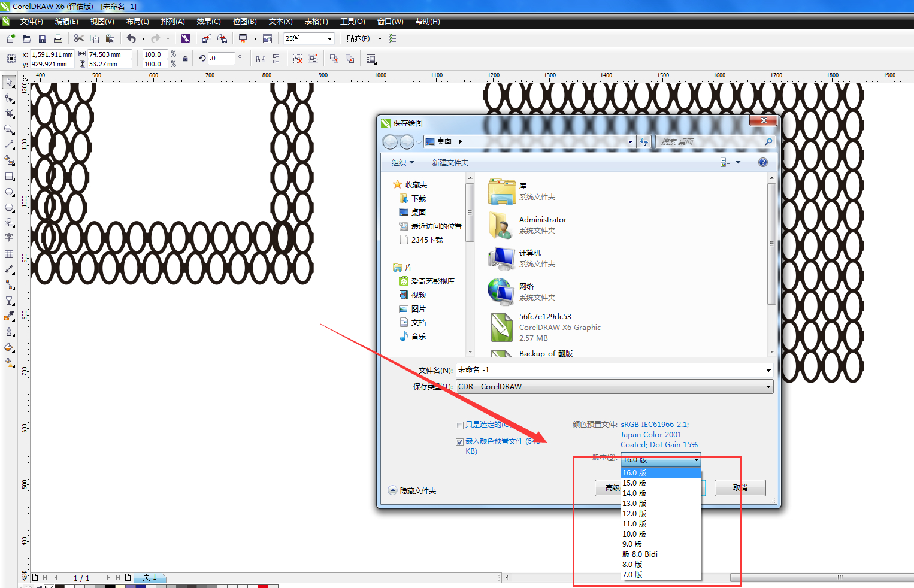Image resolution: width=914 pixels, height=588 pixels.
Task: Click the Import toolbar icon
Action: click(206, 38)
